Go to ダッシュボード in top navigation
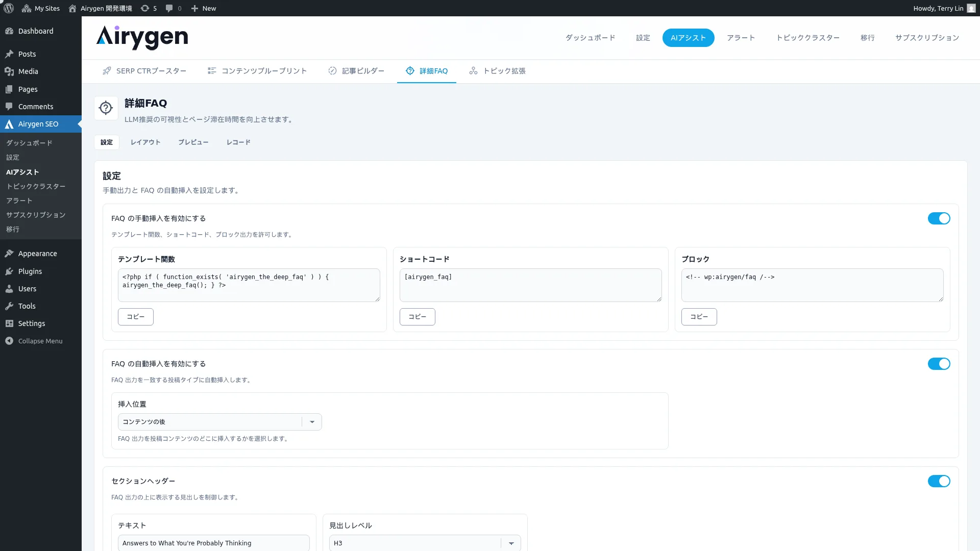Viewport: 980px width, 551px height. point(590,38)
